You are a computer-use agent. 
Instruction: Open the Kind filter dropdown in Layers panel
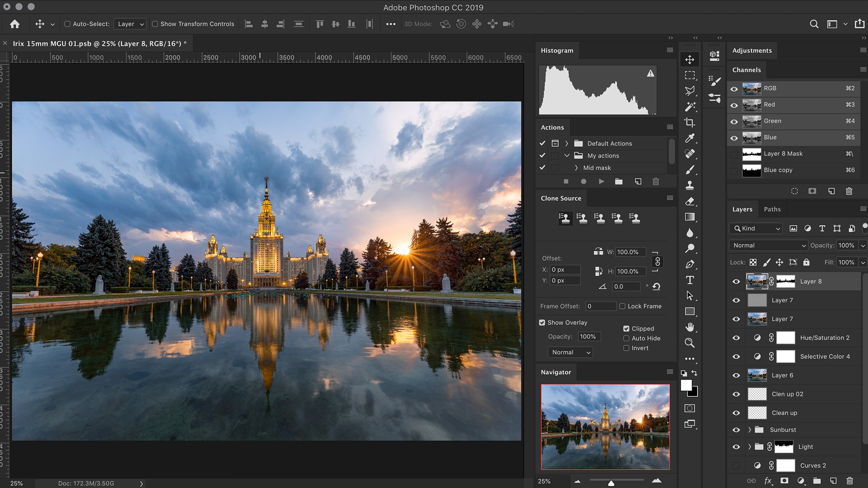pyautogui.click(x=755, y=228)
